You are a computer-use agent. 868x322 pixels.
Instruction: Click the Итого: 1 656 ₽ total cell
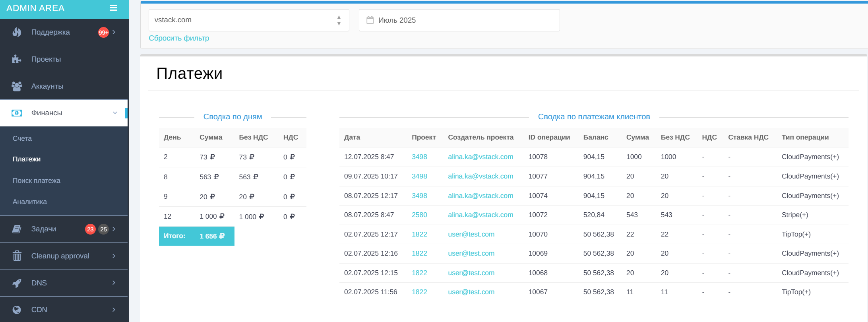[x=197, y=236]
